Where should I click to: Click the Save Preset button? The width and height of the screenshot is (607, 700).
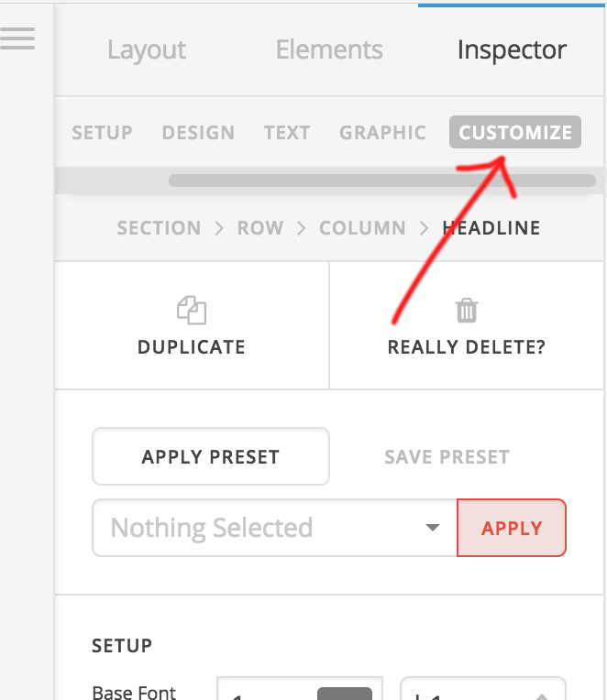pyautogui.click(x=447, y=456)
